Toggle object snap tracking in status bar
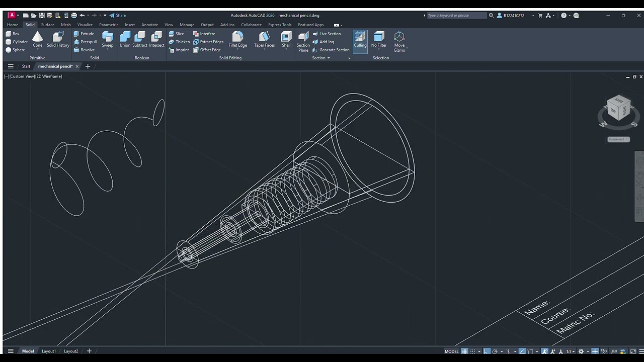 [522, 351]
